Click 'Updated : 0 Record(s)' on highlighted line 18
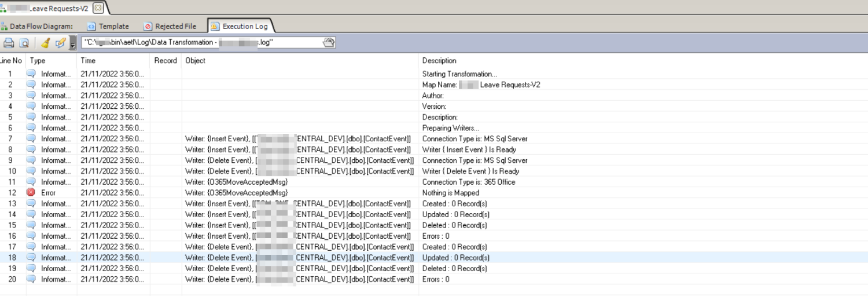868x296 pixels. pyautogui.click(x=456, y=258)
